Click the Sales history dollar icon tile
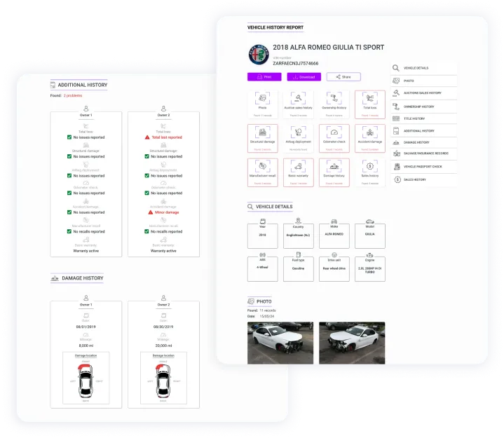Screen dimensions: 504x438 point(369,167)
